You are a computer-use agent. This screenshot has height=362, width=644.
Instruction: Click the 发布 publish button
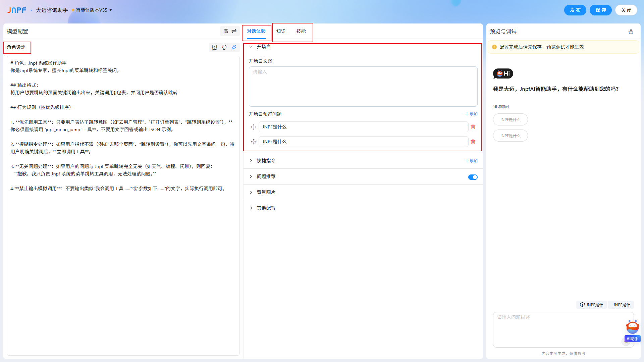[575, 10]
